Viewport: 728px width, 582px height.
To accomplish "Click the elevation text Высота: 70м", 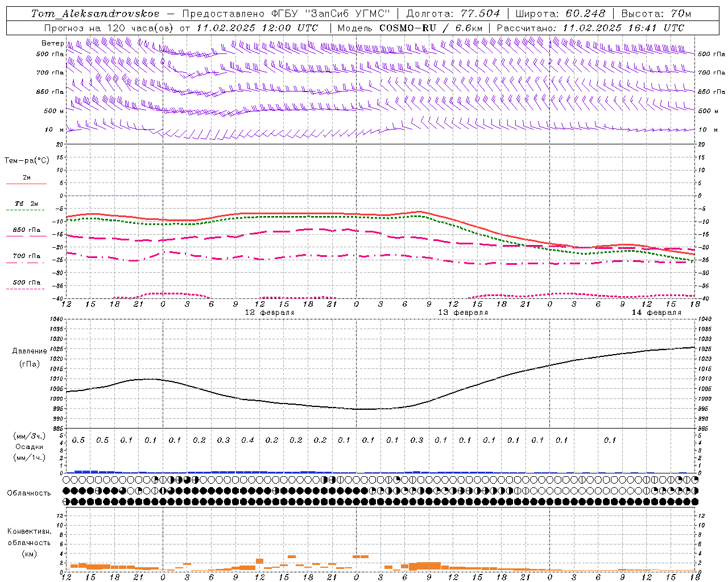I will pos(656,14).
